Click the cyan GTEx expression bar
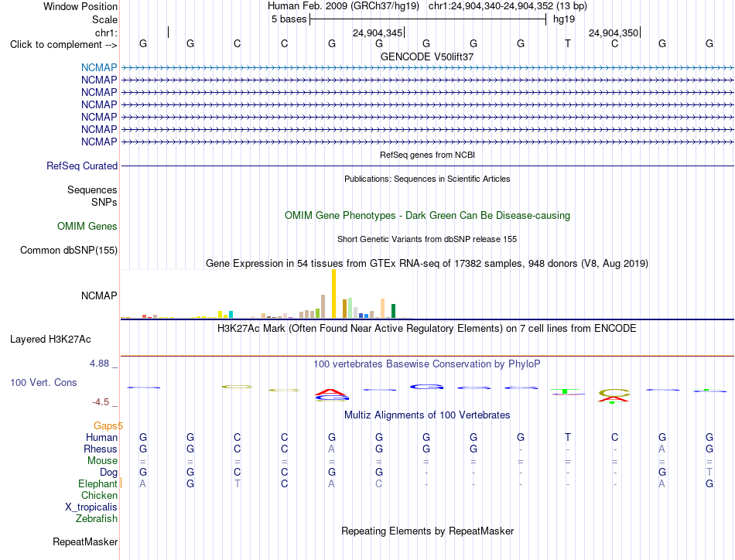This screenshot has width=735, height=560. click(x=231, y=315)
